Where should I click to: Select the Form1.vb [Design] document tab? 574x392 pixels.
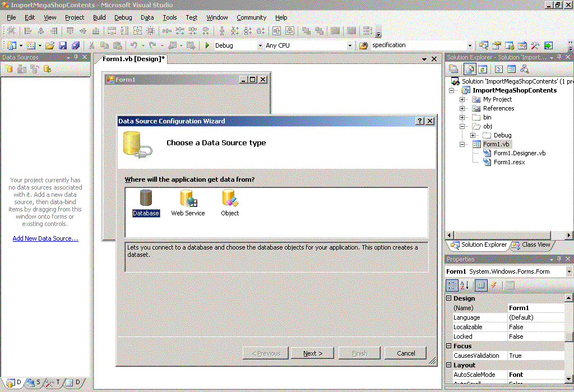pos(133,59)
